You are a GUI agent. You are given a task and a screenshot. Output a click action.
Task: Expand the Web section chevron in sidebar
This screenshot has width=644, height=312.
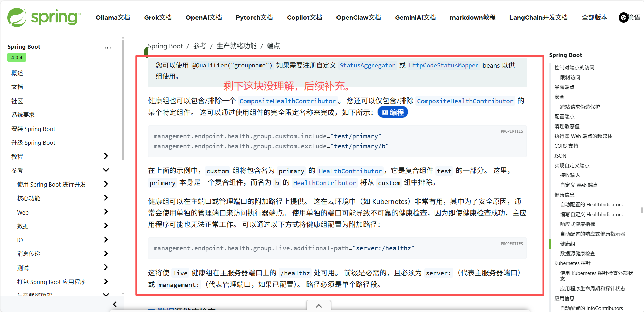tap(106, 211)
